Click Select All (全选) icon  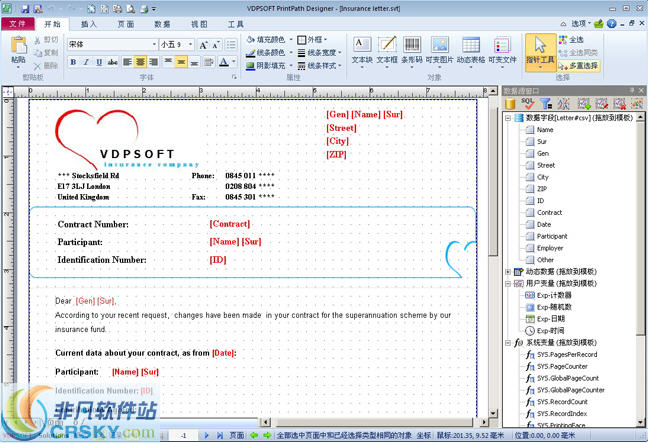pyautogui.click(x=563, y=40)
